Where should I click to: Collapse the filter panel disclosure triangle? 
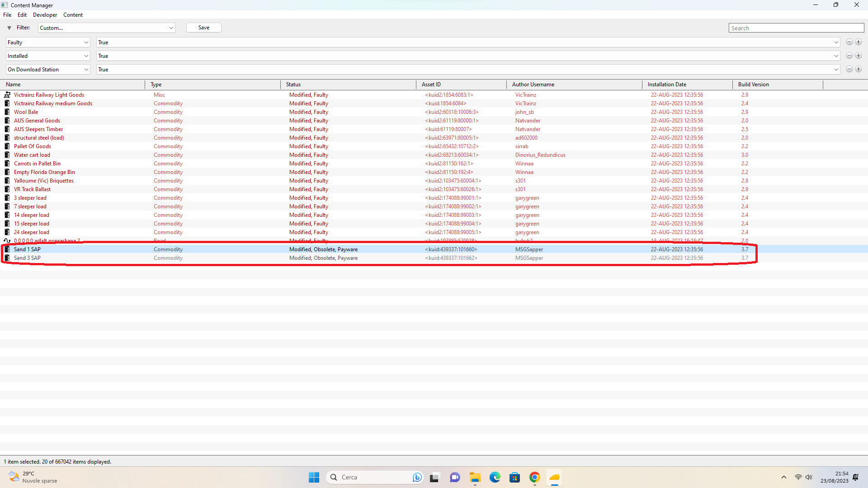pos(9,28)
